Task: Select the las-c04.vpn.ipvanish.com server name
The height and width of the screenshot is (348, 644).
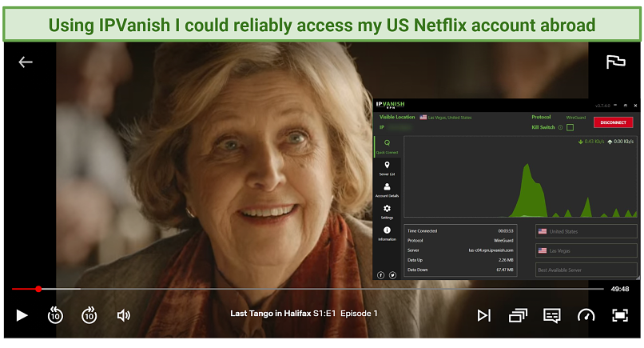Action: coord(491,250)
